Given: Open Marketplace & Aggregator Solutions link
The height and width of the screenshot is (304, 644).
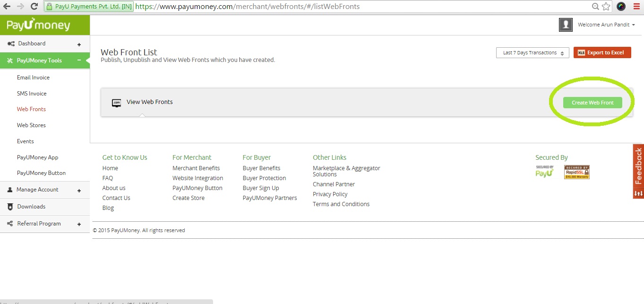Looking at the screenshot, I should 346,171.
